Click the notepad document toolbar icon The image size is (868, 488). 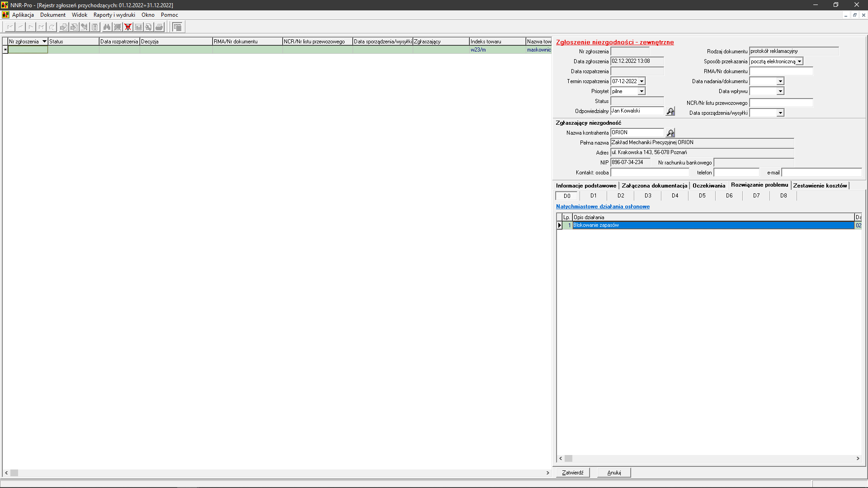95,27
